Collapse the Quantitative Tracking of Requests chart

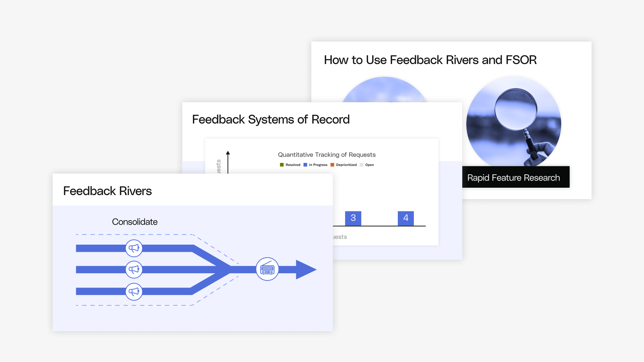click(x=326, y=155)
